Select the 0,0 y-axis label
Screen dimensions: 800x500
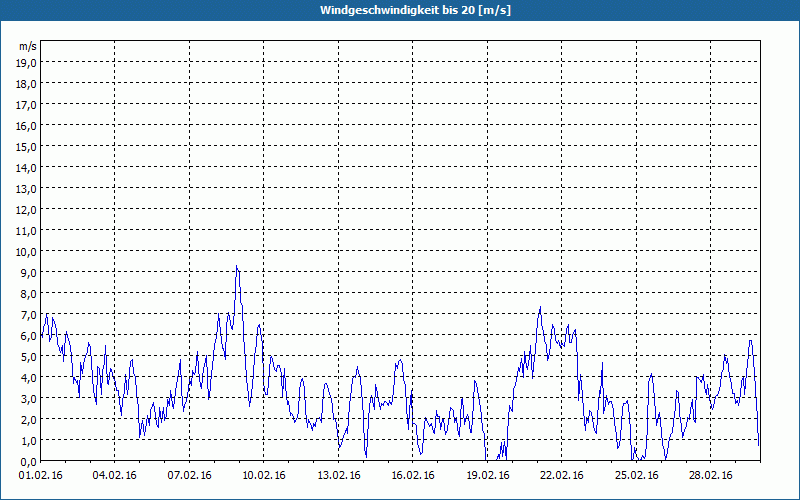[27, 461]
